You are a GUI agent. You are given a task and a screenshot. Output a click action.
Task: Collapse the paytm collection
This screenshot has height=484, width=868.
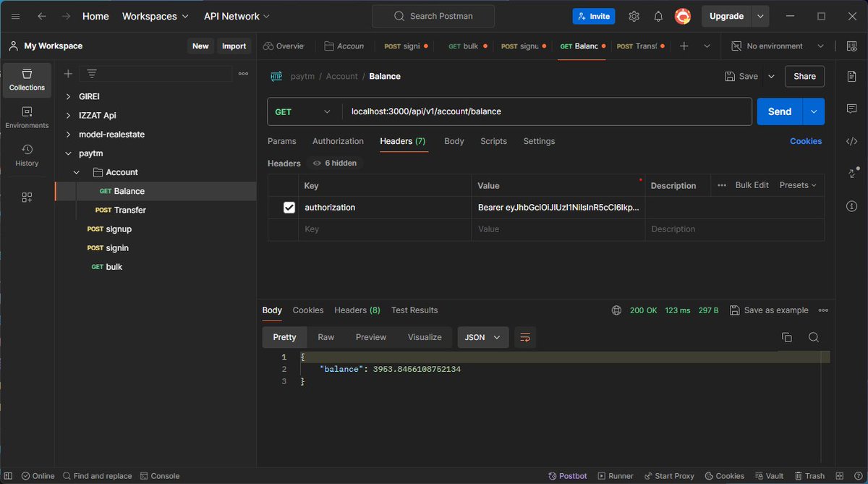69,153
